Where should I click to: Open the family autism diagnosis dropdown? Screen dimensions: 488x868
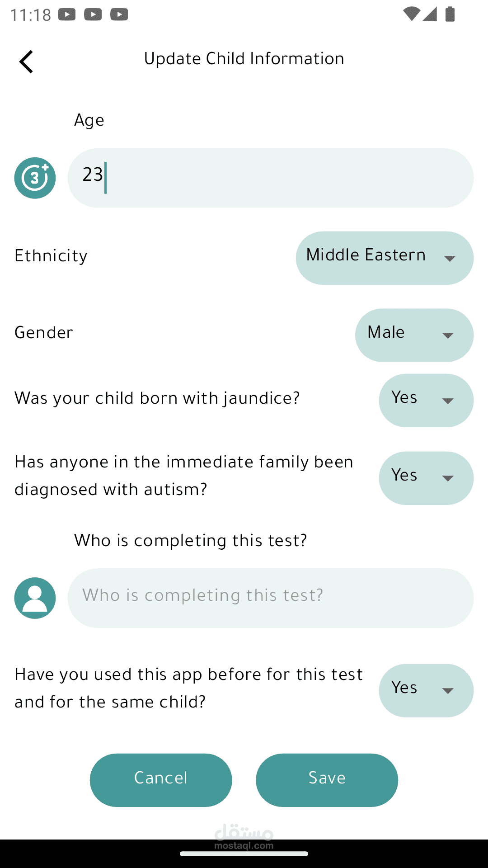(426, 478)
